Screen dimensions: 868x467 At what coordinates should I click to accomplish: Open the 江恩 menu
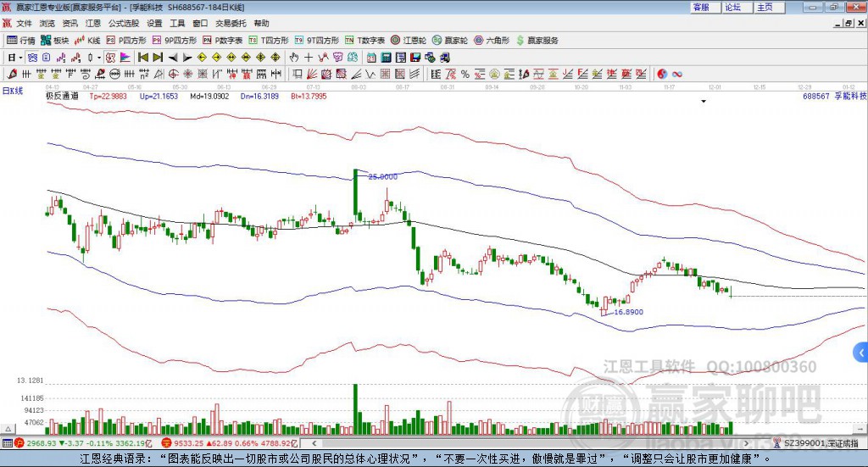tap(93, 23)
